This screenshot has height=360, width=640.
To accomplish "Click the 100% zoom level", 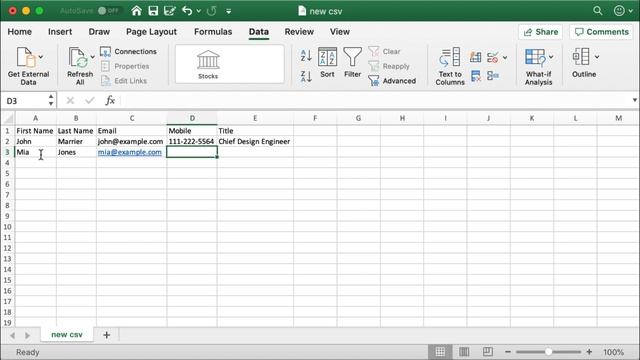I will 613,352.
